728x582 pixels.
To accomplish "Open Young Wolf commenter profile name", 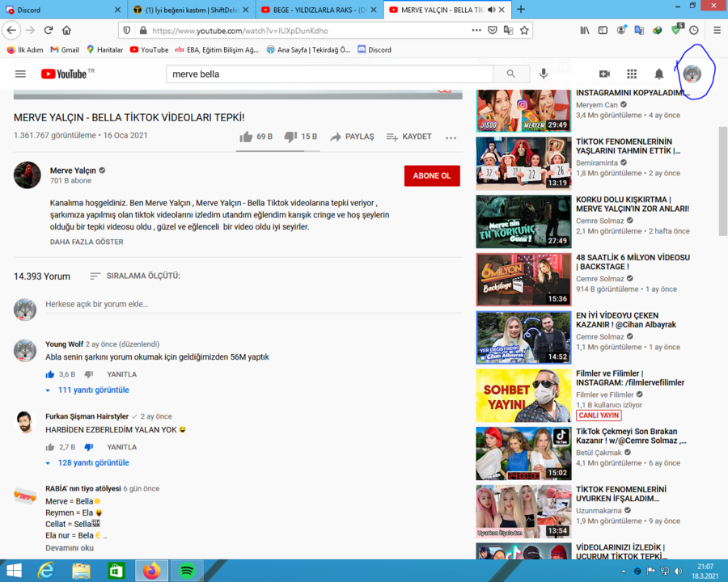I will (x=64, y=344).
